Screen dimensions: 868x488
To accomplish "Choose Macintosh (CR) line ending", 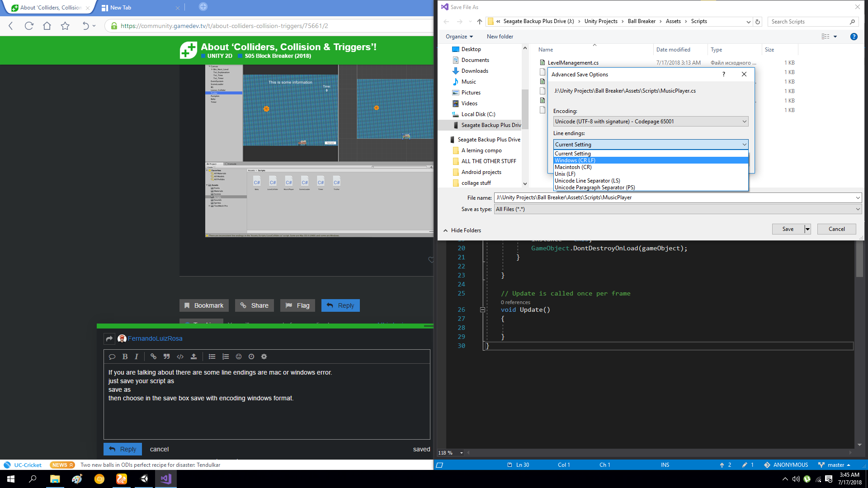I will [651, 167].
